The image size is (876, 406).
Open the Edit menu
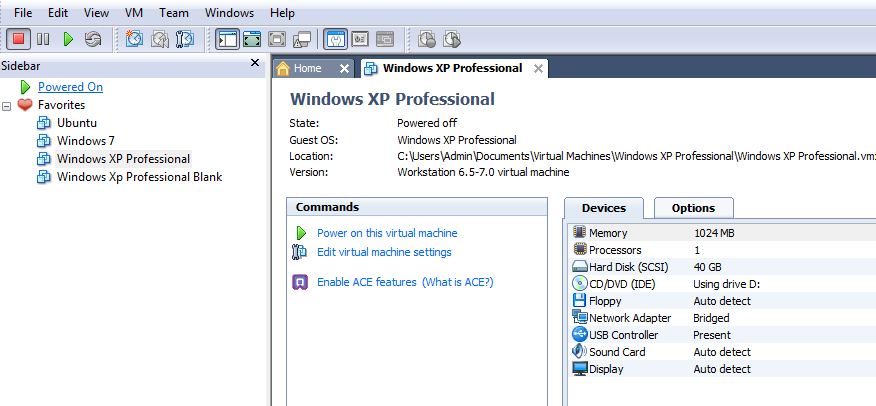[58, 13]
